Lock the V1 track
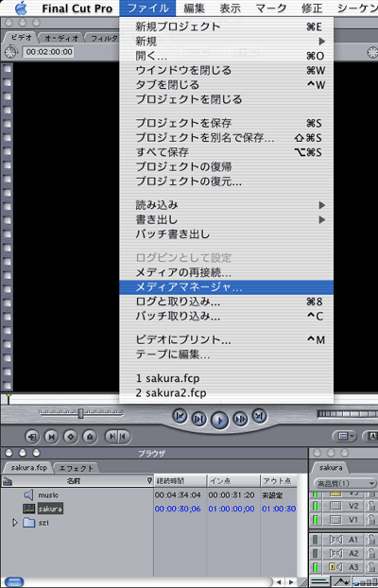The image size is (378, 588). (370, 520)
